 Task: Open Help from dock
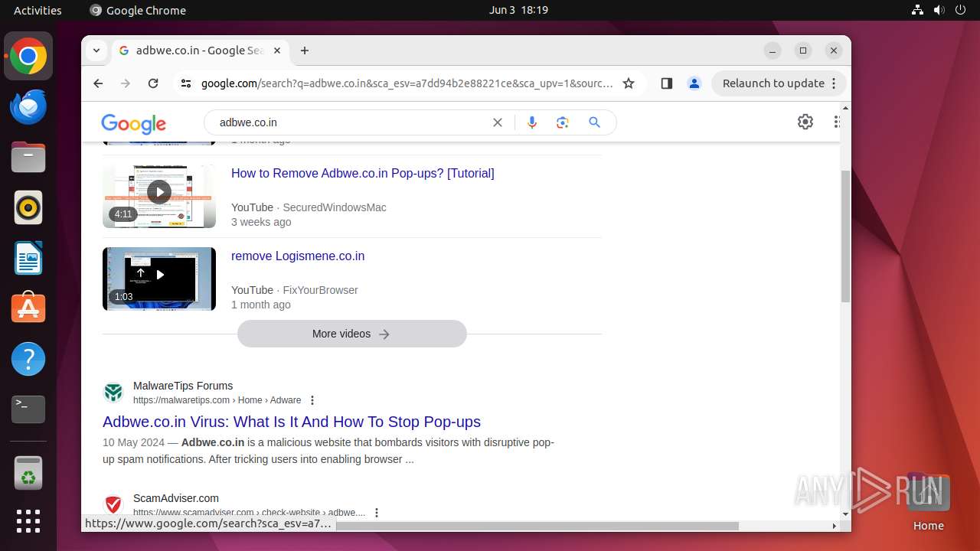point(28,359)
